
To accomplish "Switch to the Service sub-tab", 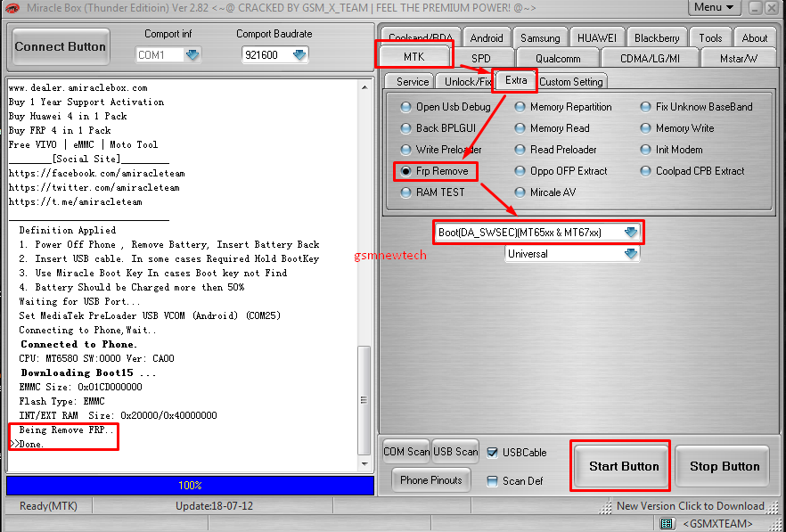I will [x=412, y=82].
